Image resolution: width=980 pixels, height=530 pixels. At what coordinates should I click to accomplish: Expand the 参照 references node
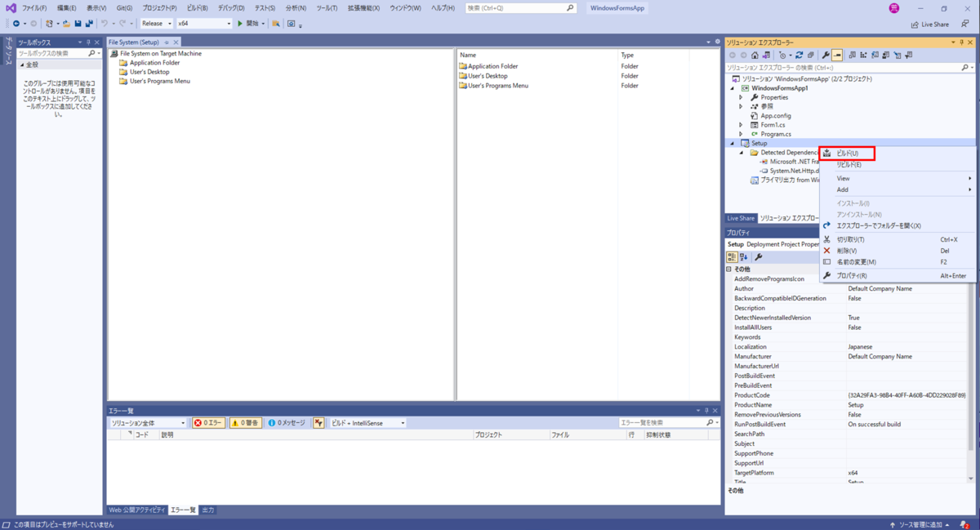click(x=742, y=106)
